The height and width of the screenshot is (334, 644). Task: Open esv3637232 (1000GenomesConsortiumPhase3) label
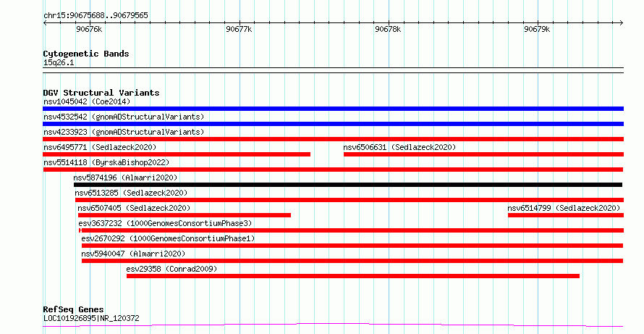point(165,223)
